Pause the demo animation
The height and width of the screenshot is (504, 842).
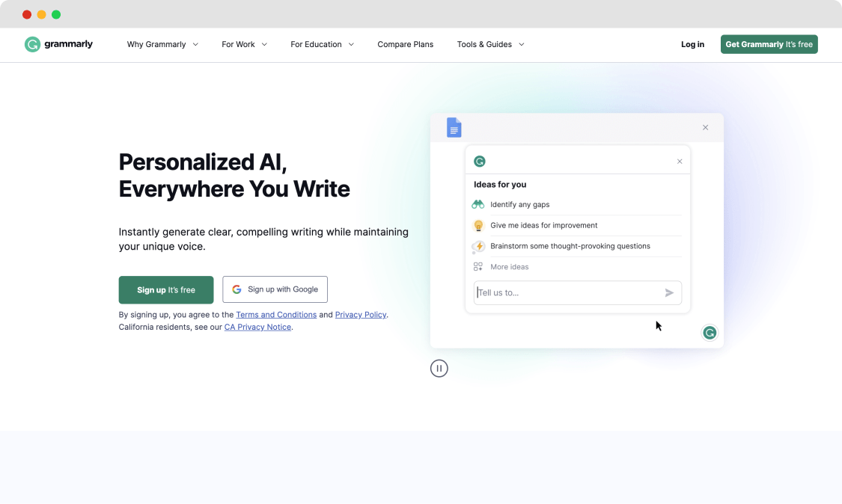[439, 368]
